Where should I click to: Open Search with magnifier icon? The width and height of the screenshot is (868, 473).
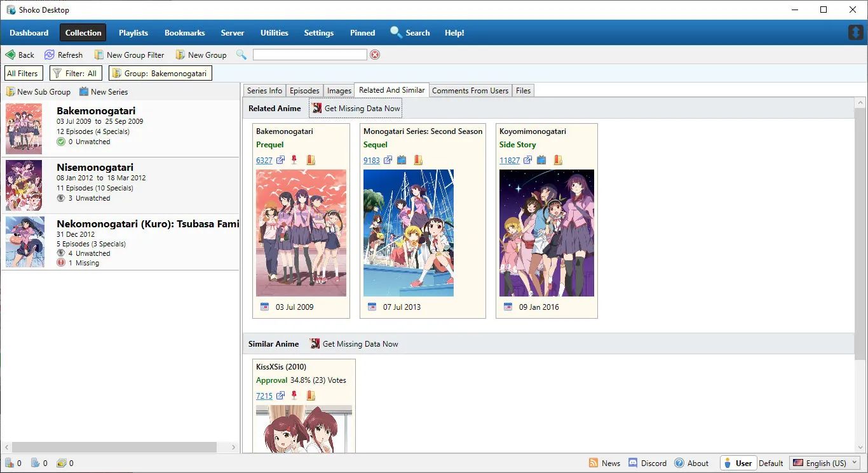[x=410, y=32]
